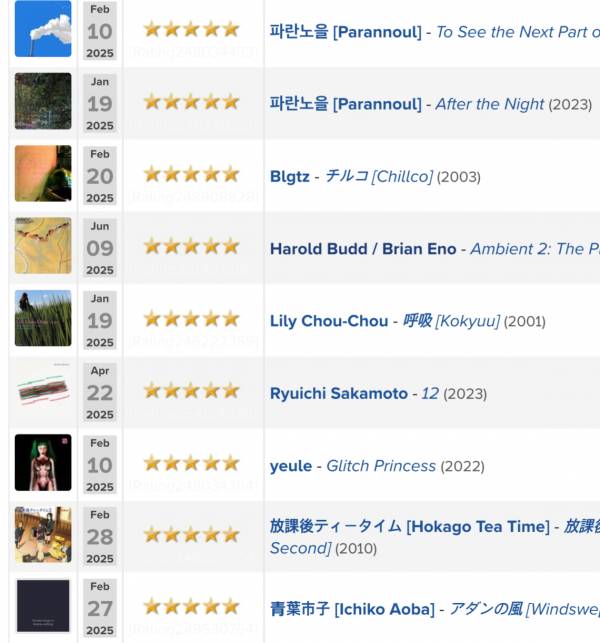Open the Parannoul artist link for After the Night
The image size is (600, 643).
(345, 104)
